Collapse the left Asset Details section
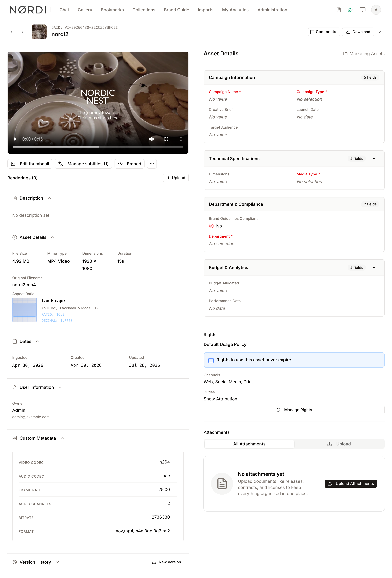 point(53,237)
